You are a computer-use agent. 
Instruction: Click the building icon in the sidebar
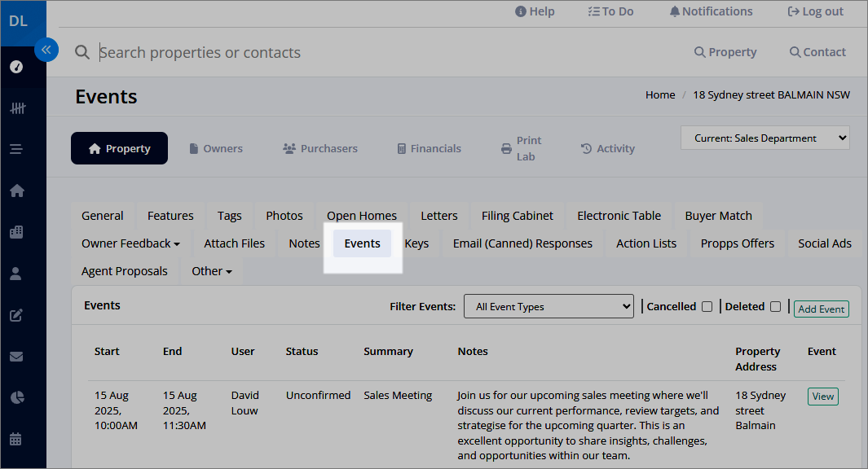[16, 232]
